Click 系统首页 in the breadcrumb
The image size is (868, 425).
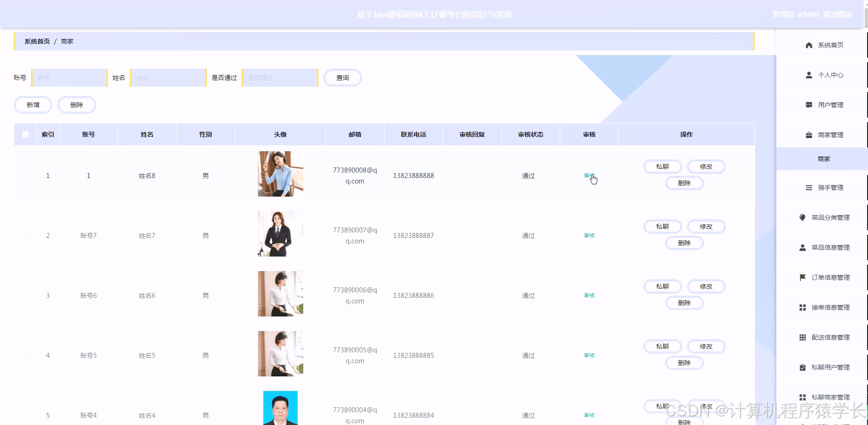pos(37,41)
